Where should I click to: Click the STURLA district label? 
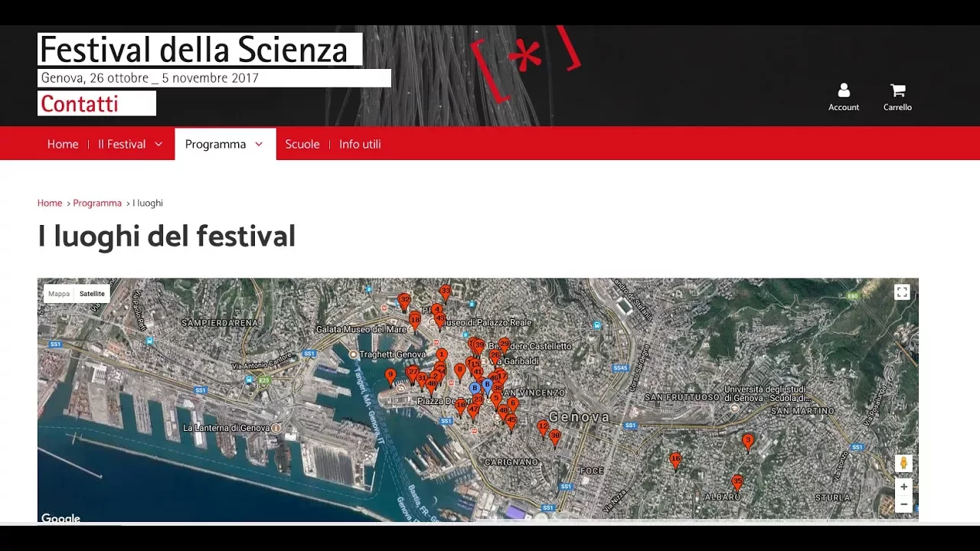pyautogui.click(x=832, y=497)
